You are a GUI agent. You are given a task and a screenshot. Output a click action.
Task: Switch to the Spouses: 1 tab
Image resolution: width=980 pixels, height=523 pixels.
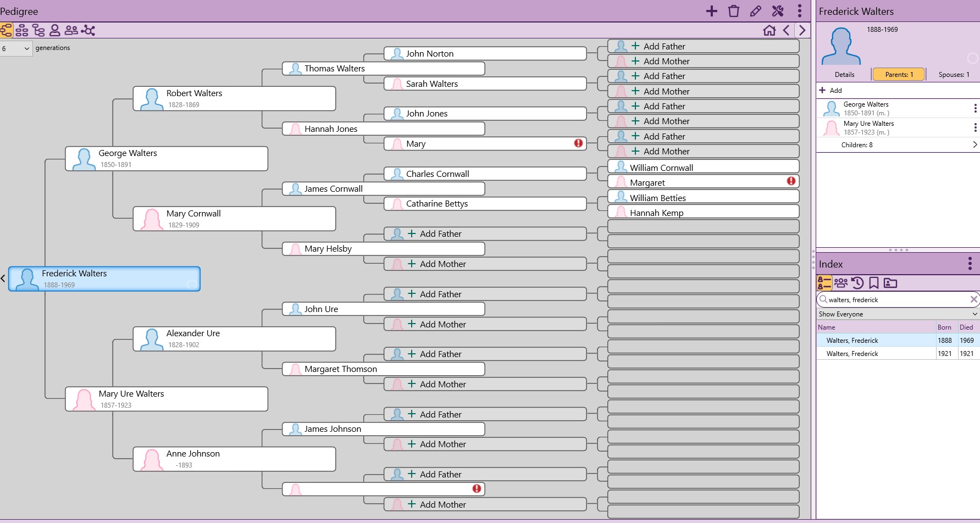[x=954, y=75]
